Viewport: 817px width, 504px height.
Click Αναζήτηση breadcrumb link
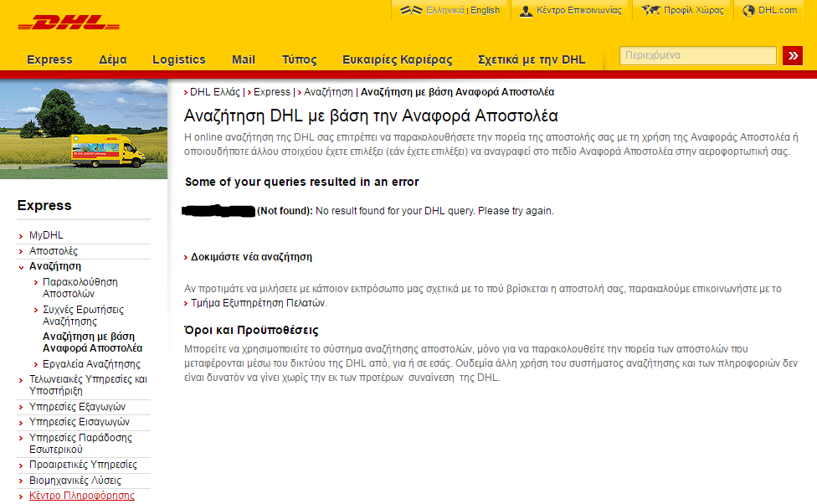[328, 92]
